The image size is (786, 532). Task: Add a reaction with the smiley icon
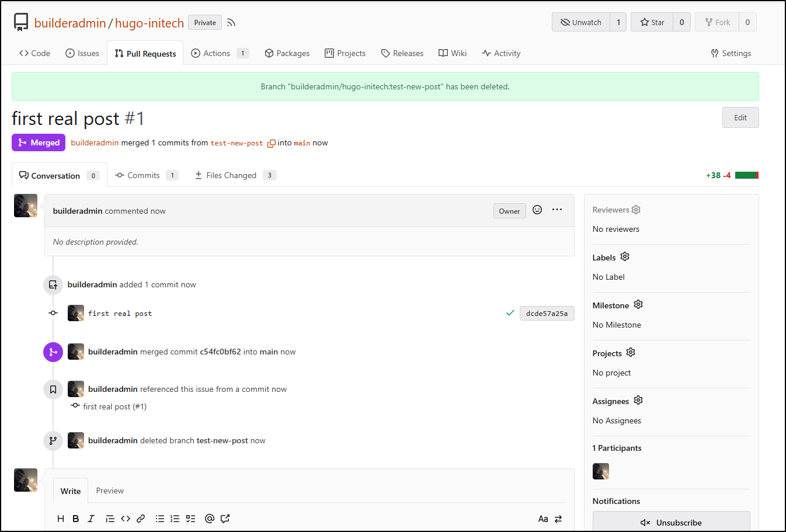[x=537, y=210]
